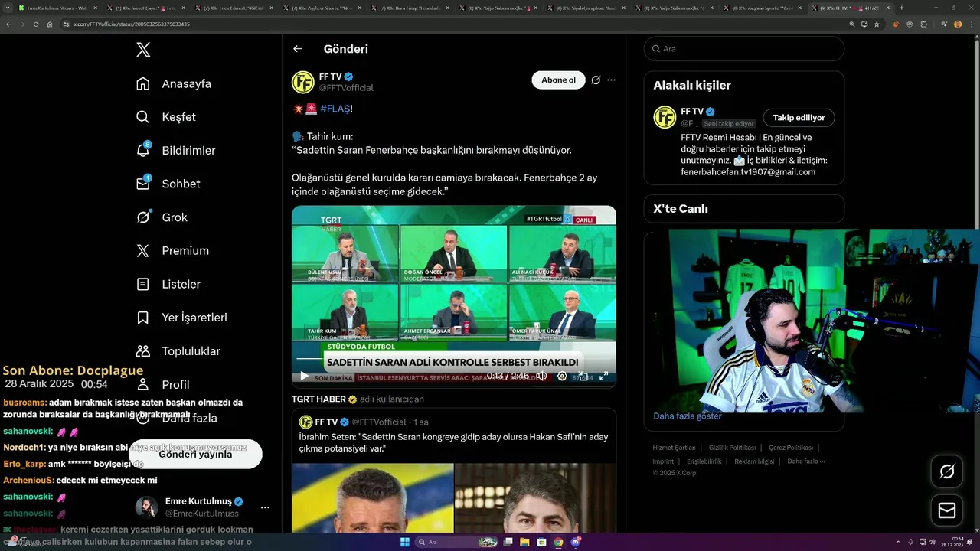Open a new browser tab with plus
The image size is (980, 551).
point(901,8)
